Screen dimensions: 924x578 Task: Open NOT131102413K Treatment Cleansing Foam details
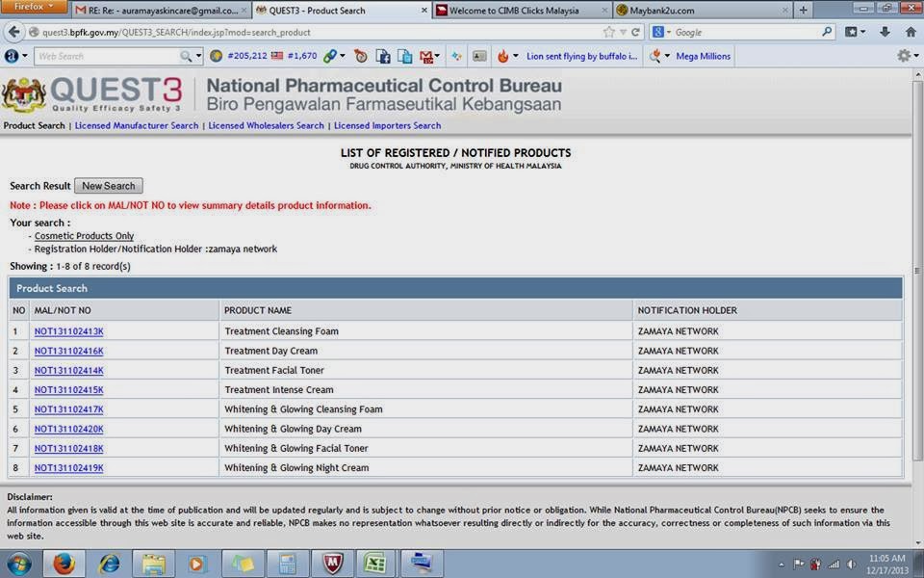[69, 331]
